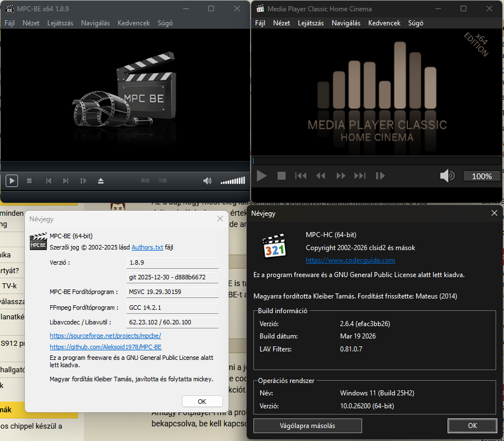
Task: Open the Nézet menu in MPC-HC
Action: 282,23
